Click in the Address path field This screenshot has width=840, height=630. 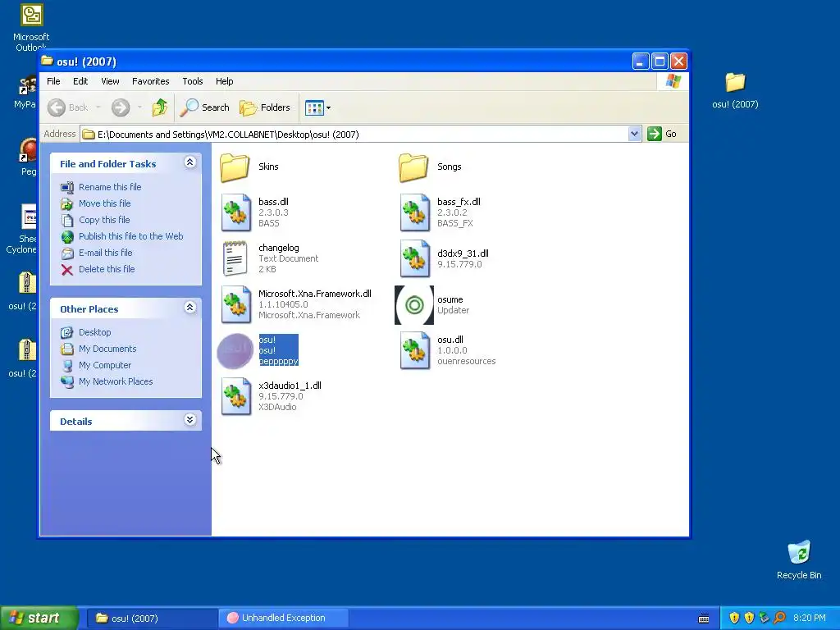click(354, 134)
